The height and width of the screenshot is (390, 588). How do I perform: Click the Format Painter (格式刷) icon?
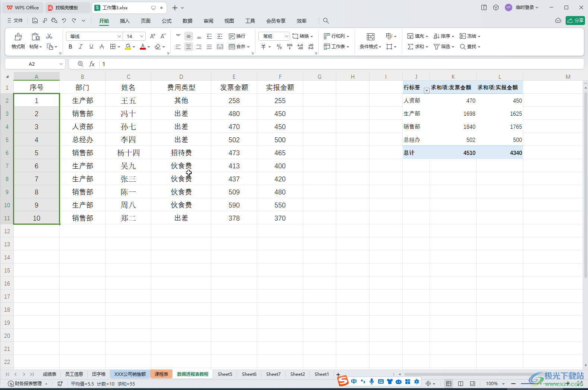[18, 37]
